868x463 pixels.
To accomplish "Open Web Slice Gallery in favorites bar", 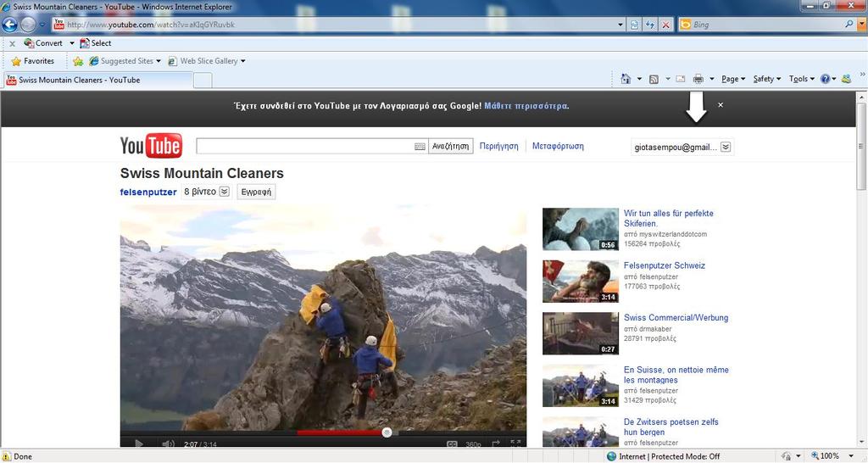I will 207,61.
